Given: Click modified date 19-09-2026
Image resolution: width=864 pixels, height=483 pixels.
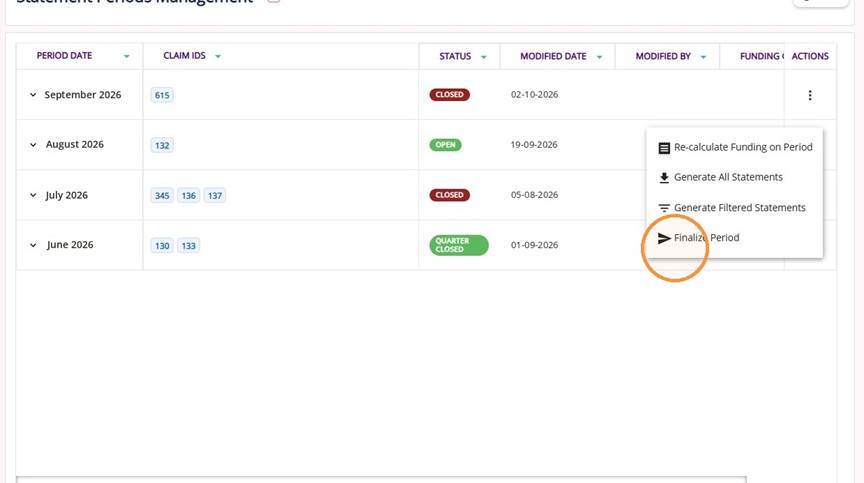Looking at the screenshot, I should point(534,145).
